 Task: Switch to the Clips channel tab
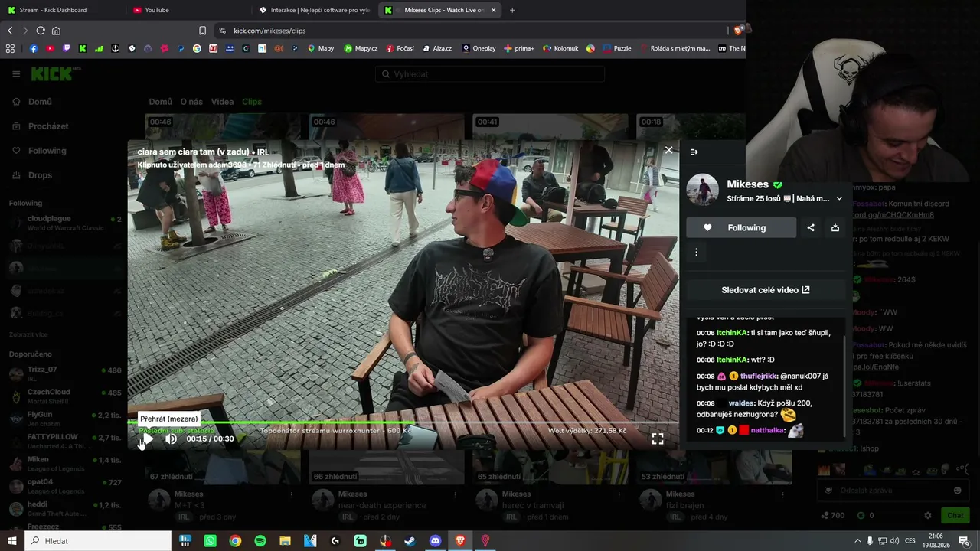252,102
